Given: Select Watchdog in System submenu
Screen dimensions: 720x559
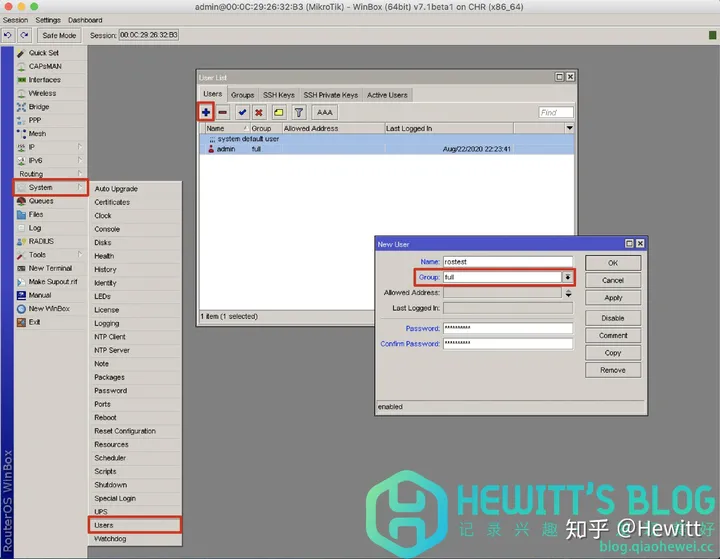Looking at the screenshot, I should pyautogui.click(x=135, y=539).
